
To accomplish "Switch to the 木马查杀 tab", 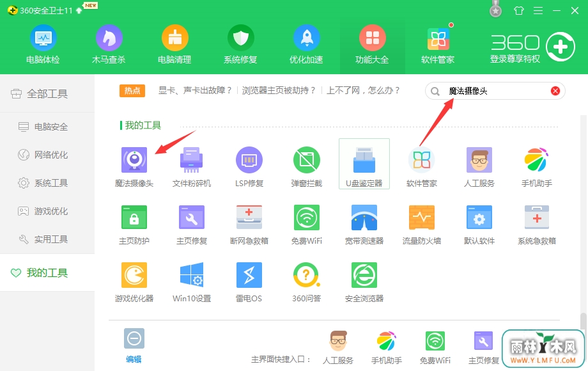I will 109,44.
